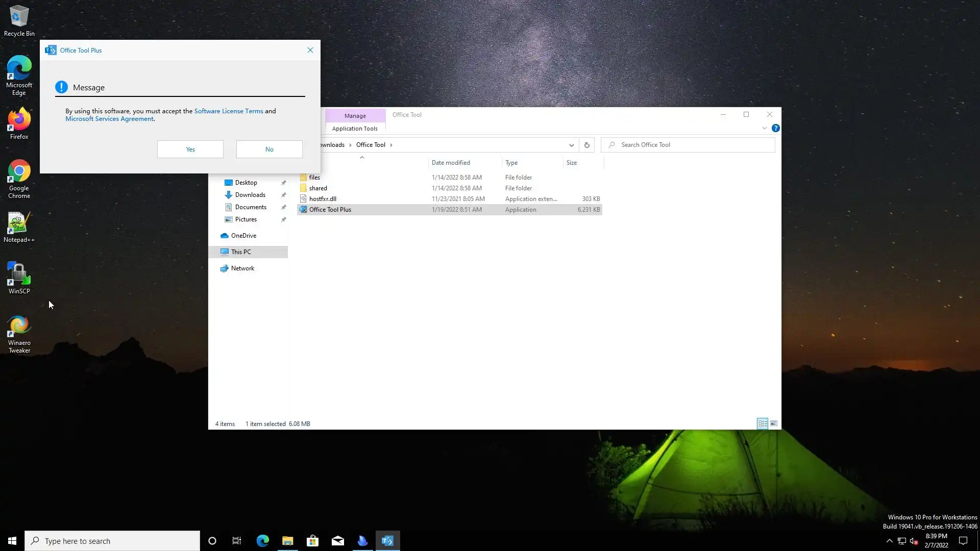Select the hostfxr.dll file
The width and height of the screenshot is (980, 551).
pyautogui.click(x=323, y=199)
